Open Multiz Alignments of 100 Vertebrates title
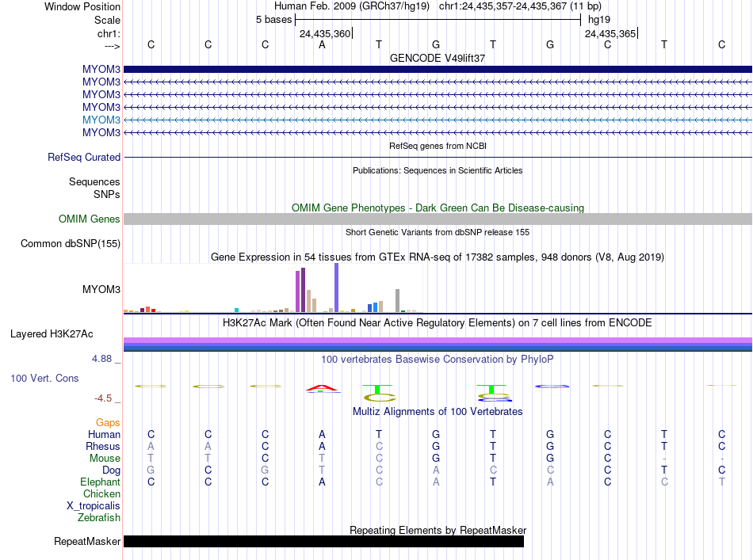This screenshot has width=753, height=560. point(438,412)
